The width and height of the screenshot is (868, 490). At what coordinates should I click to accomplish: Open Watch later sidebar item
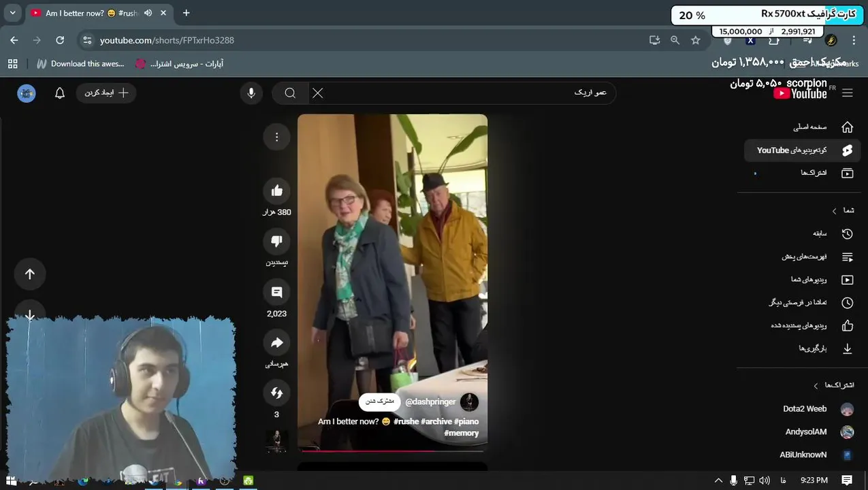[x=801, y=302]
